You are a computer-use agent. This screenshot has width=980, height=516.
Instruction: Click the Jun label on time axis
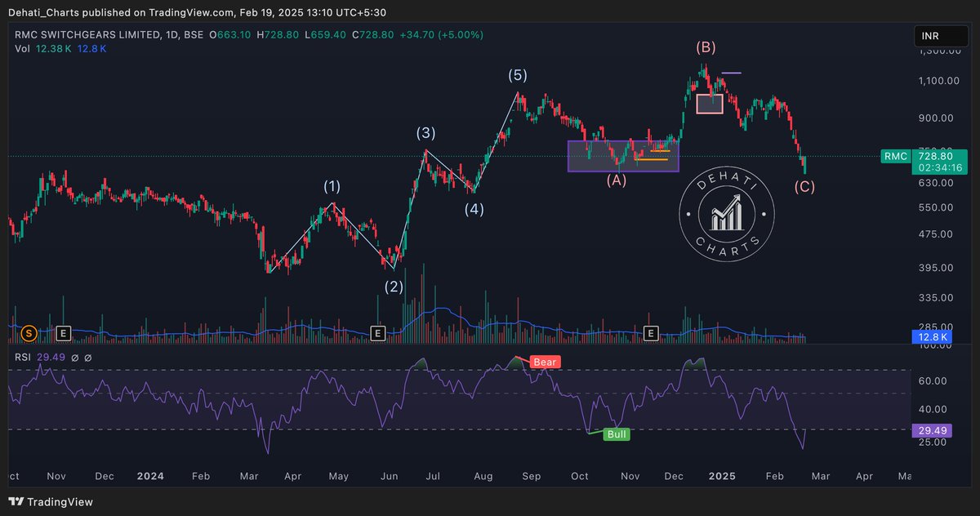click(x=389, y=476)
